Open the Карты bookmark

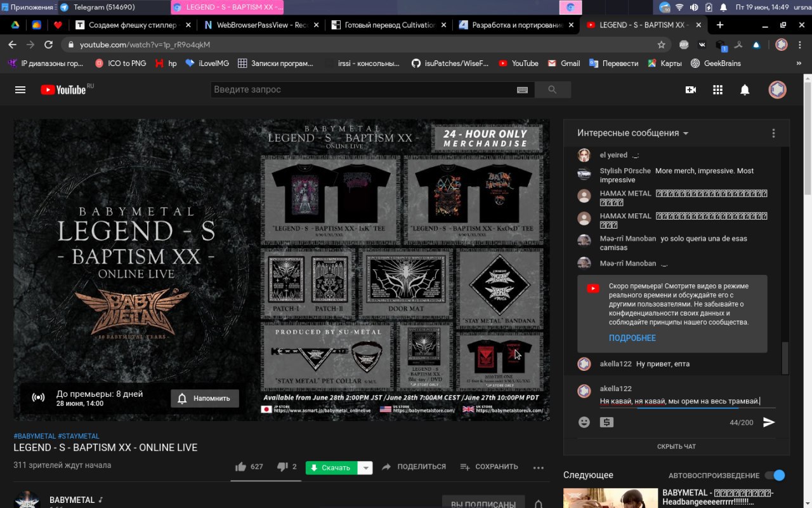point(664,63)
